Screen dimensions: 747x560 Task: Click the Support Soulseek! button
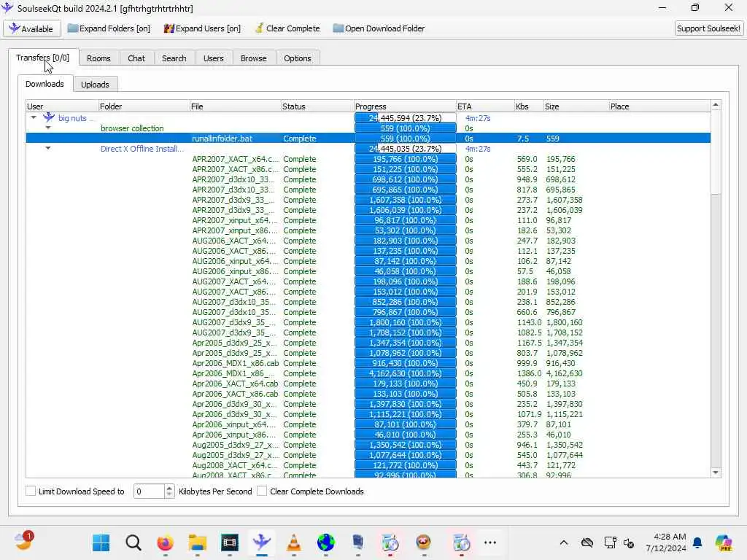[x=708, y=28]
